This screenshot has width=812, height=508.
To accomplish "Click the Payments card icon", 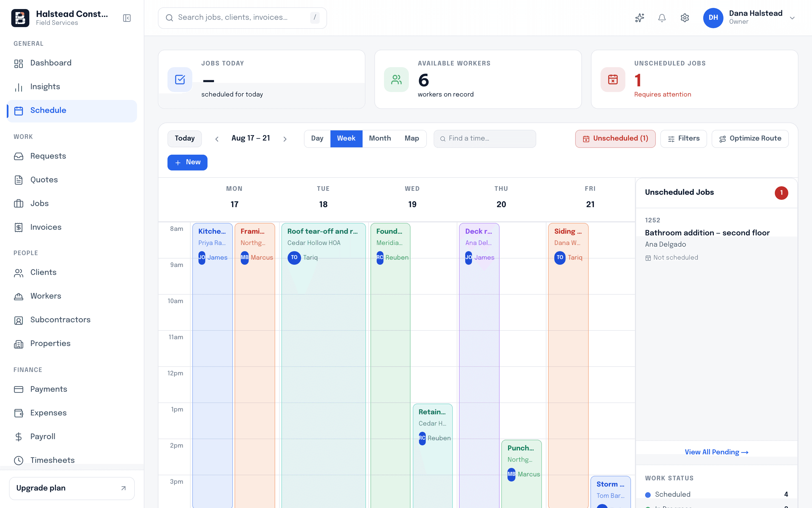I will pyautogui.click(x=18, y=389).
